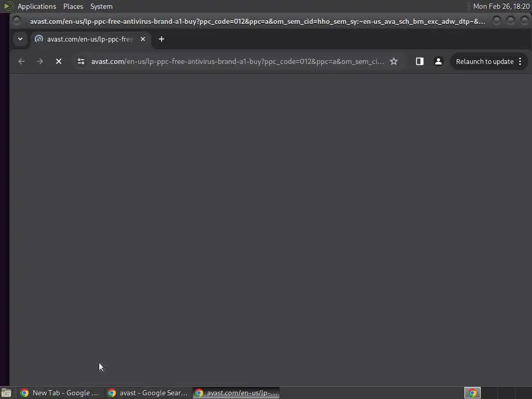Open the profile avatar icon
The width and height of the screenshot is (532, 399).
(x=438, y=61)
